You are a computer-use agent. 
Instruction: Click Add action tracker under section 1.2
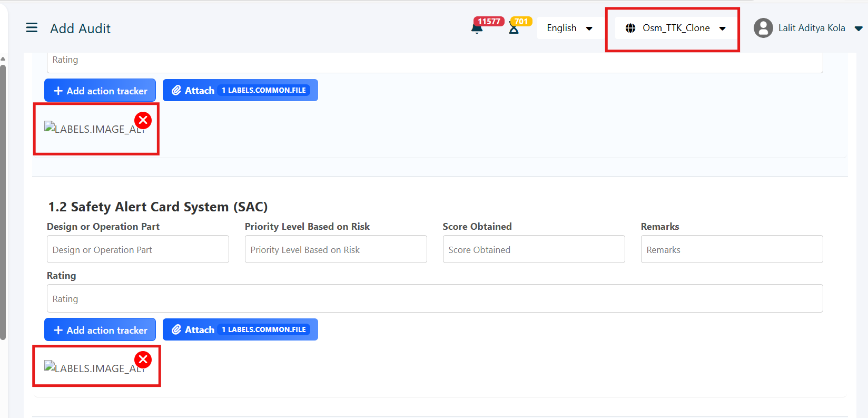point(100,330)
